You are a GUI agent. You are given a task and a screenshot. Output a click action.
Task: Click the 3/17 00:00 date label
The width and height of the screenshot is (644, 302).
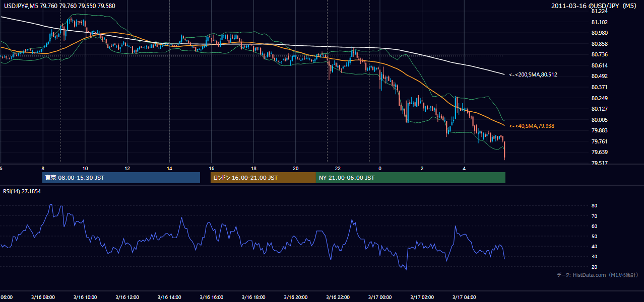[x=380, y=297]
